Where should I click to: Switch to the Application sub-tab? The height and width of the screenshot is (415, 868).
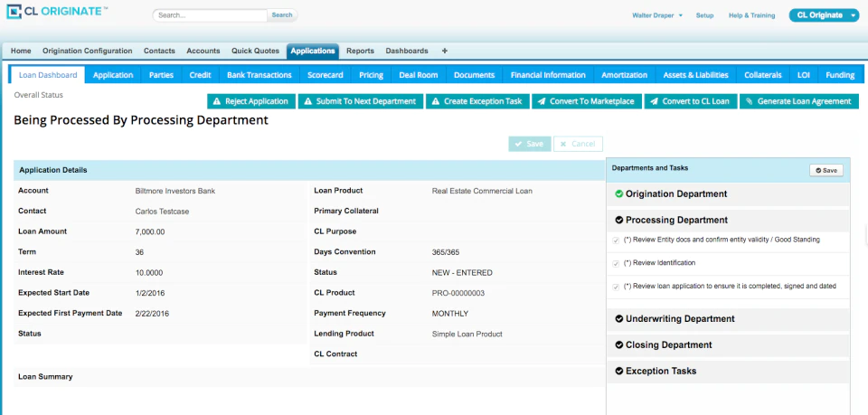pyautogui.click(x=113, y=75)
